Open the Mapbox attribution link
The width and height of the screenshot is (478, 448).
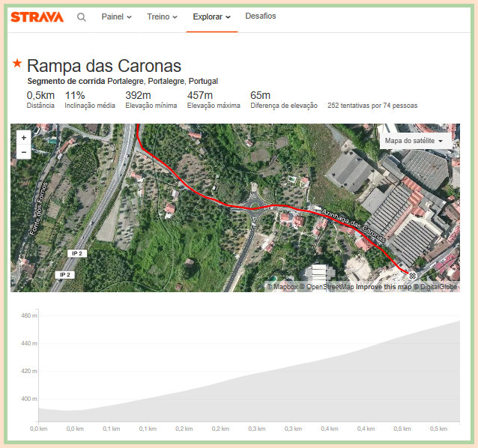coord(282,287)
